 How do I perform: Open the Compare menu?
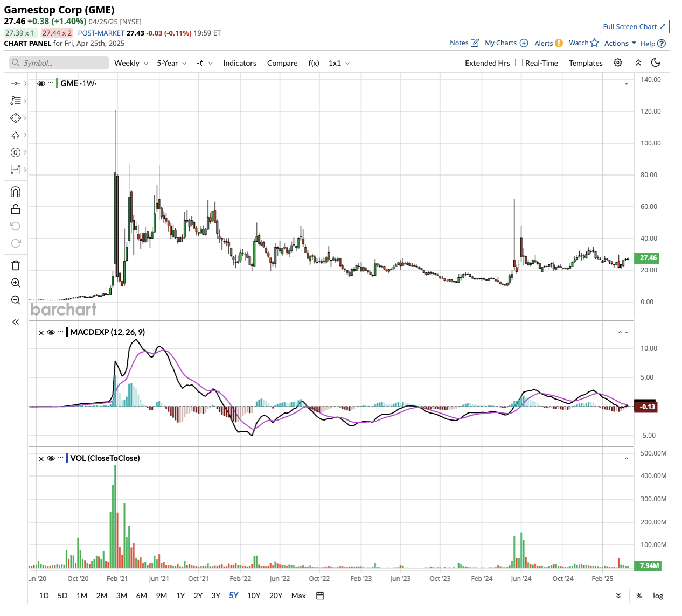[282, 63]
